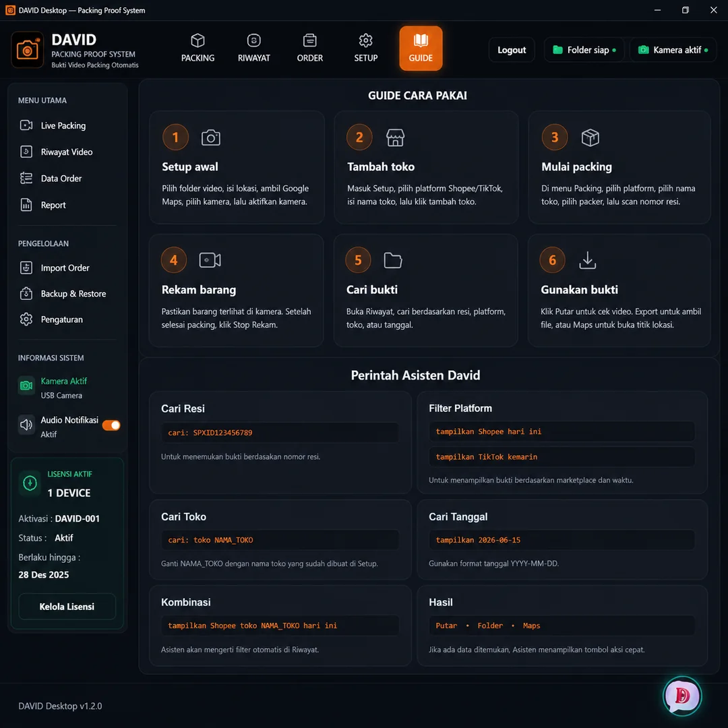
Task: Open the PACKING tab icon
Action: click(198, 41)
